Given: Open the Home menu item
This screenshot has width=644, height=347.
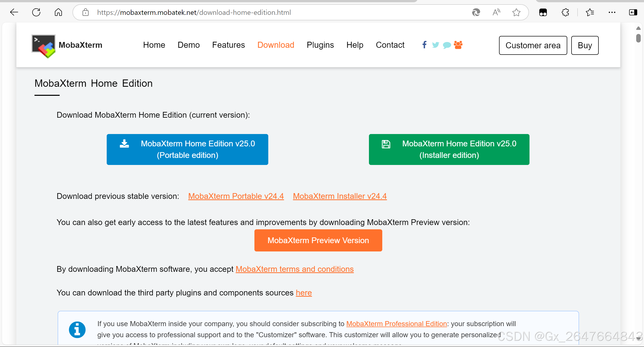Looking at the screenshot, I should 154,45.
